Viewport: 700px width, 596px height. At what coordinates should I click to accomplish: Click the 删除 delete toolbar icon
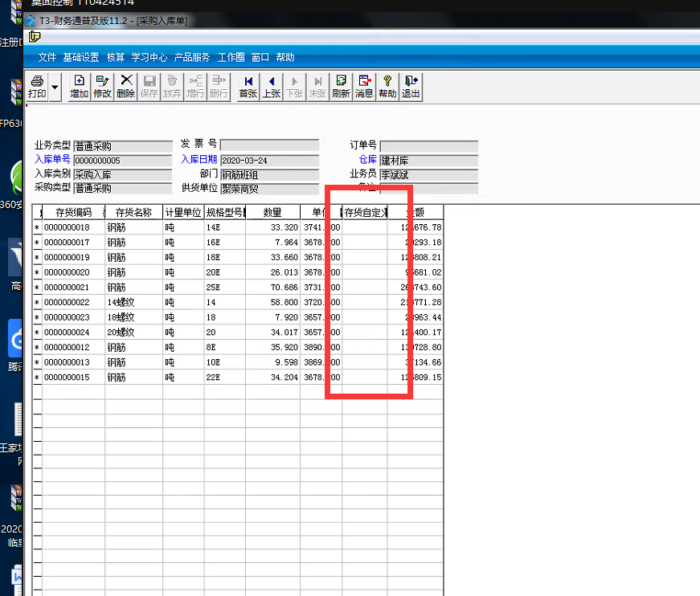pyautogui.click(x=126, y=87)
